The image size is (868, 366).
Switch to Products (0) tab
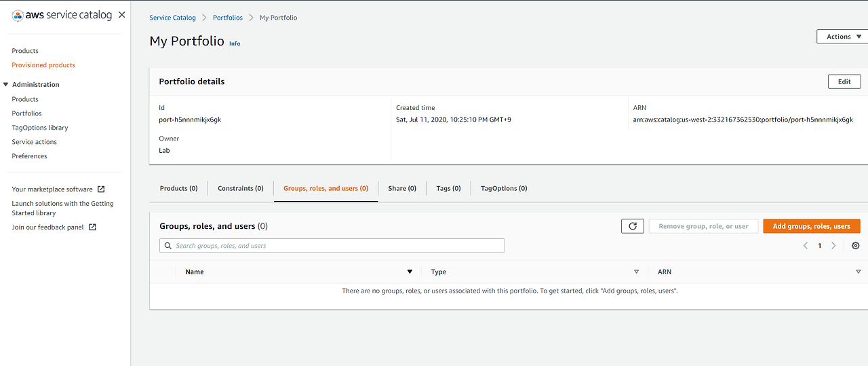pos(178,189)
